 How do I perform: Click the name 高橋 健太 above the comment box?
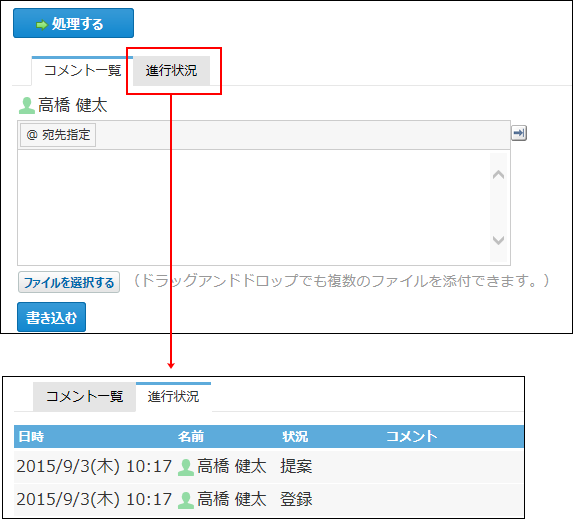point(73,105)
